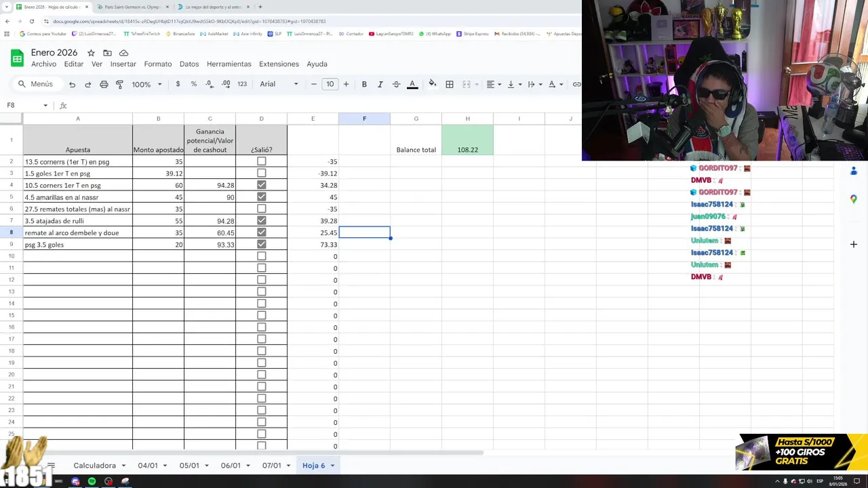
Task: Toggle strikethrough formatting
Action: [396, 84]
